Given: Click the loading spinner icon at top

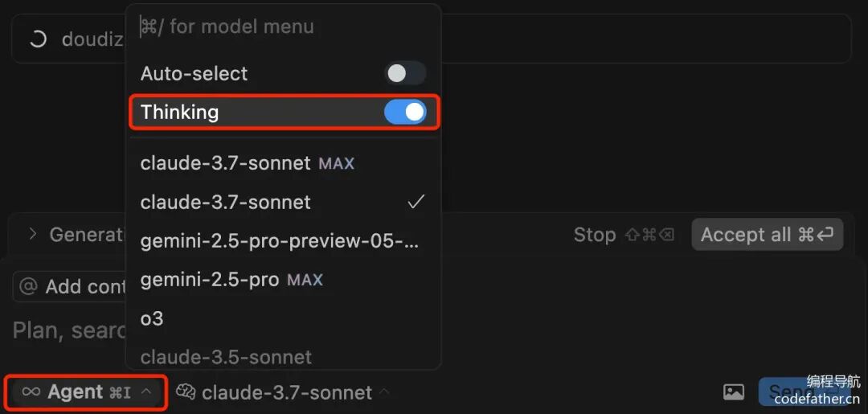Looking at the screenshot, I should [38, 39].
